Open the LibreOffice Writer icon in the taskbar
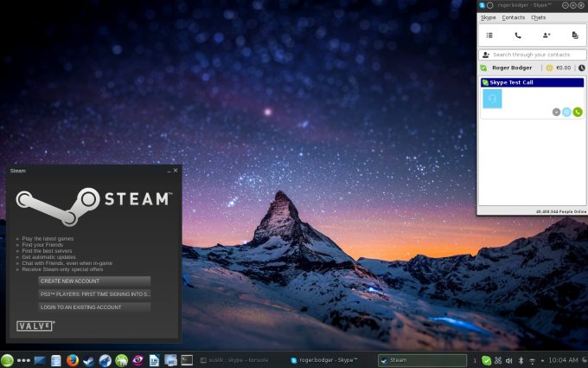This screenshot has width=588, height=368. click(x=154, y=360)
